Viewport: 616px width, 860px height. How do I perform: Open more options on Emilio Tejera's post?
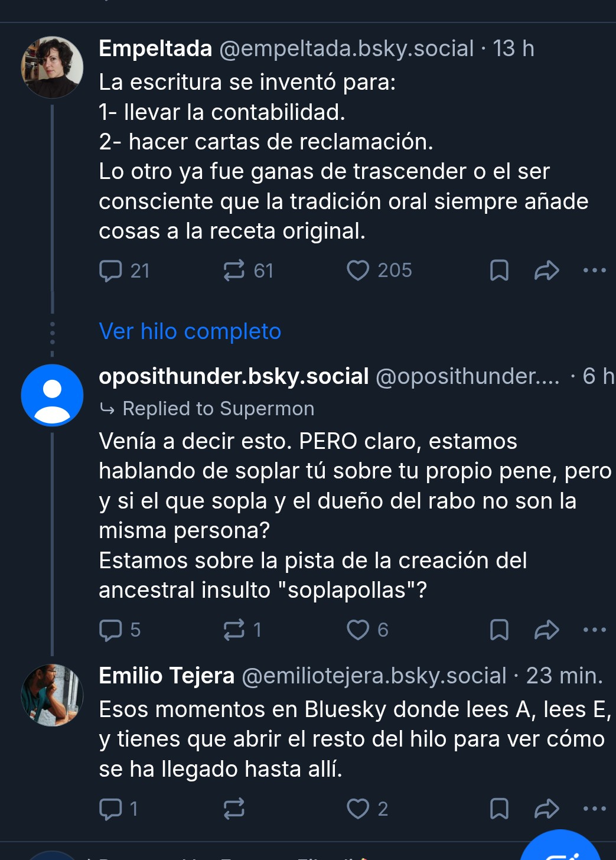[x=594, y=809]
